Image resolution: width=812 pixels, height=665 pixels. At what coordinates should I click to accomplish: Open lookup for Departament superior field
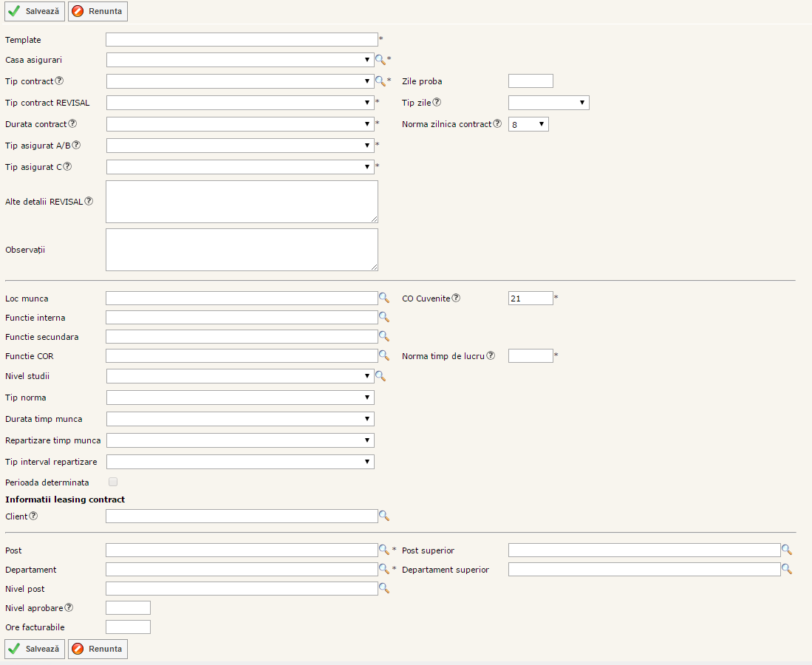[786, 569]
